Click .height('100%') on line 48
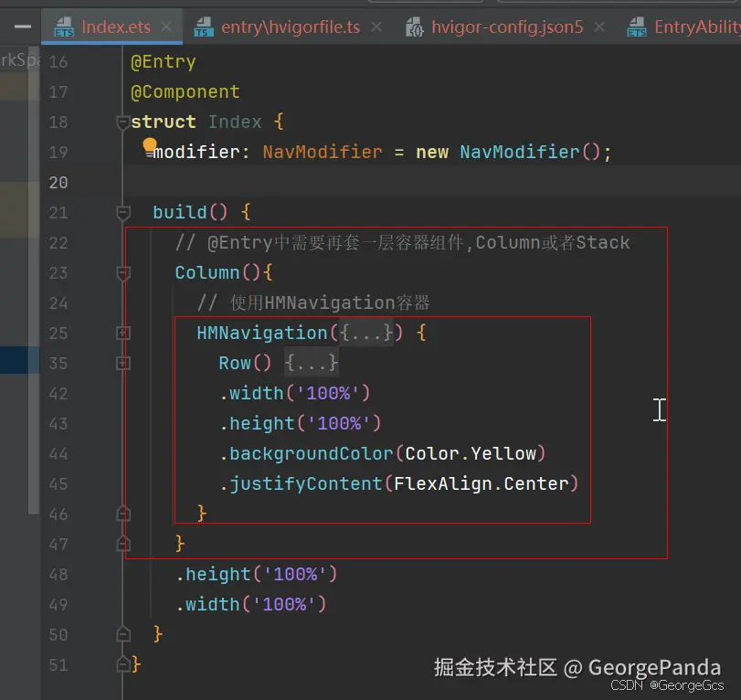The image size is (741, 700). click(x=256, y=574)
